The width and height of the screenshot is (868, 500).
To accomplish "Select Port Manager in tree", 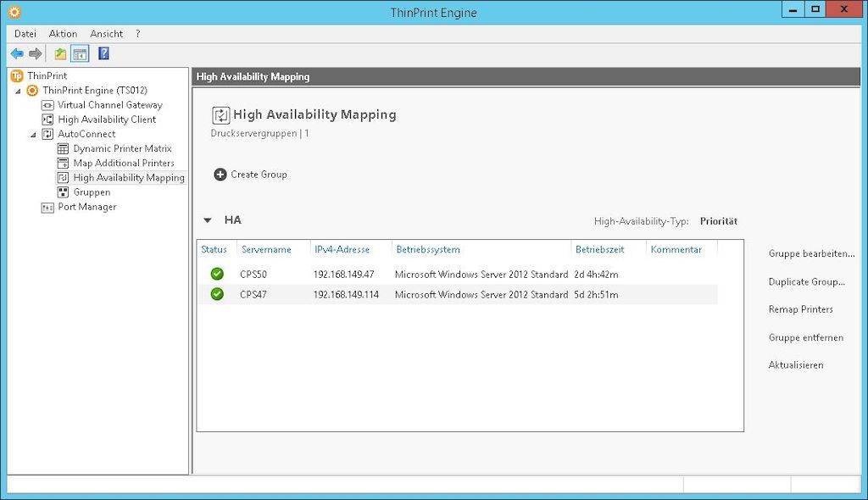I will [x=87, y=207].
